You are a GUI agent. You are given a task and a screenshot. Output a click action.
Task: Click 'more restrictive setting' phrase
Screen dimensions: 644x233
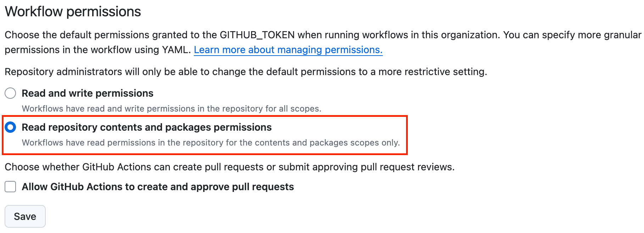tap(432, 72)
